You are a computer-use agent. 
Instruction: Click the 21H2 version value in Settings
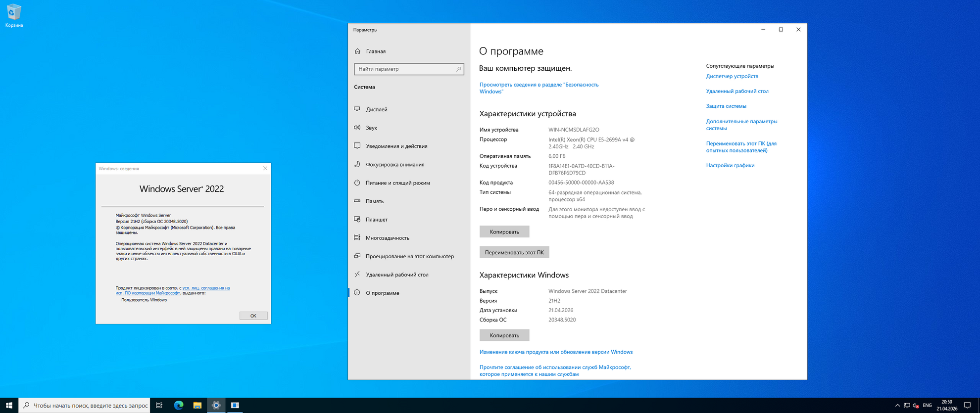pos(554,301)
